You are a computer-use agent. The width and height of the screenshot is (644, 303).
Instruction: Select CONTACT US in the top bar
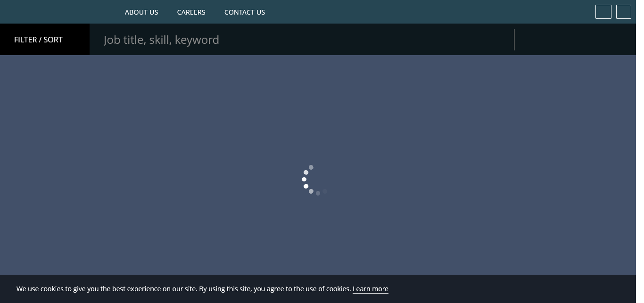point(245,12)
